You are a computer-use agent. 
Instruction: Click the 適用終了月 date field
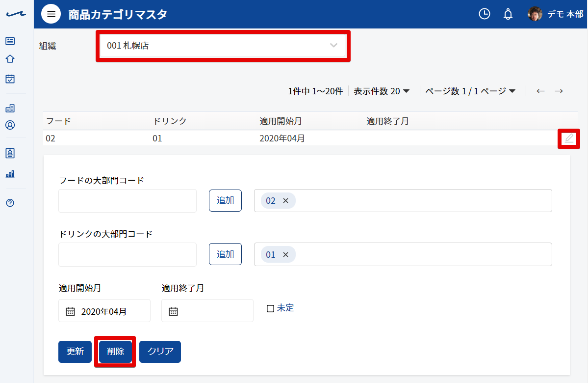click(207, 310)
